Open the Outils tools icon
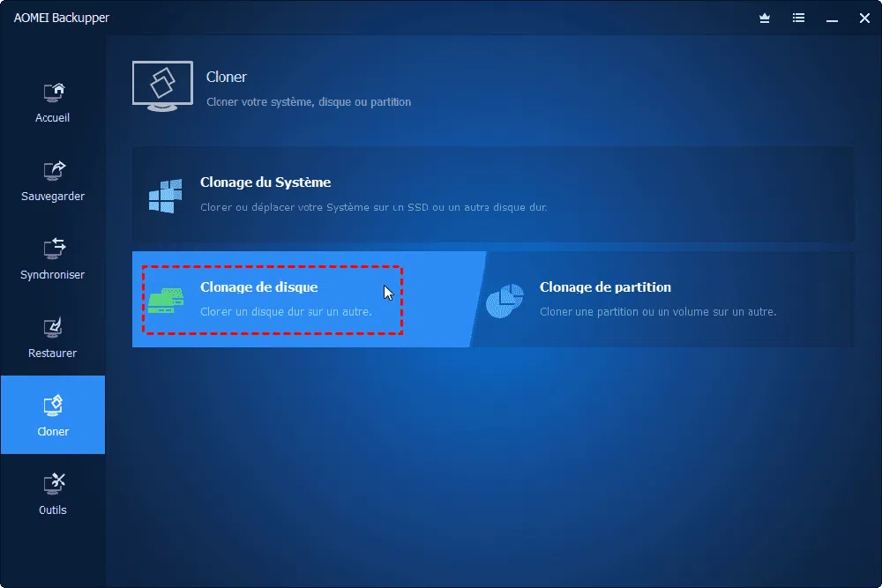This screenshot has height=588, width=882. pos(52,485)
